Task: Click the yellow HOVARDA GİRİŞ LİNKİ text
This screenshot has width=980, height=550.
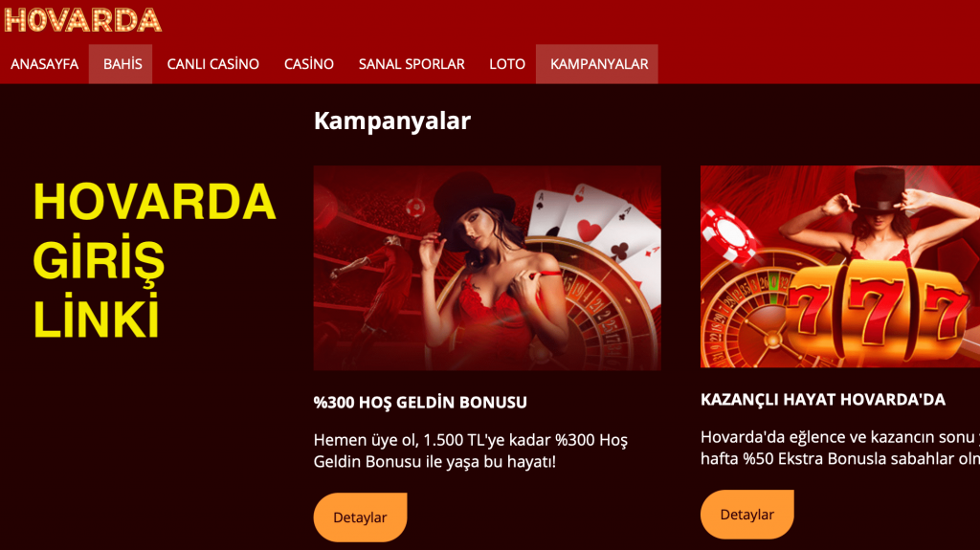Action: click(154, 260)
